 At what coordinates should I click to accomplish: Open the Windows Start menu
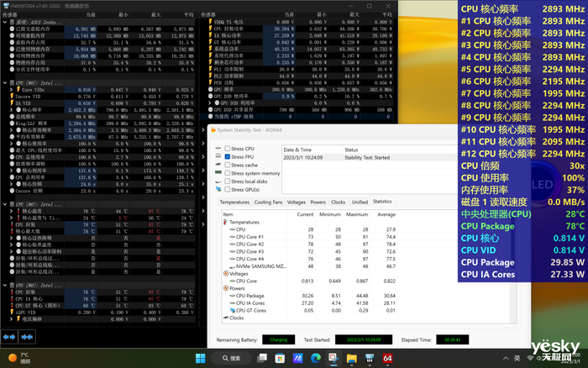click(x=199, y=358)
